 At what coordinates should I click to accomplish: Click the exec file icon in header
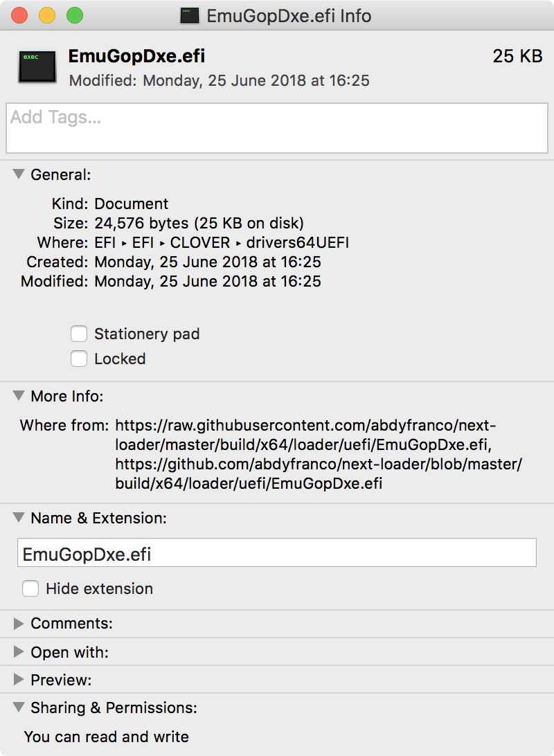tap(37, 66)
